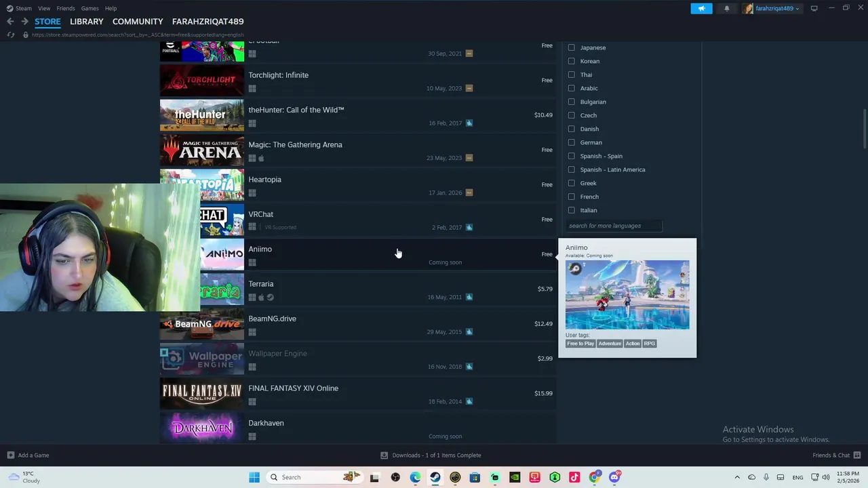
Task: Click the review score icon beside theHunter's date
Action: click(469, 123)
